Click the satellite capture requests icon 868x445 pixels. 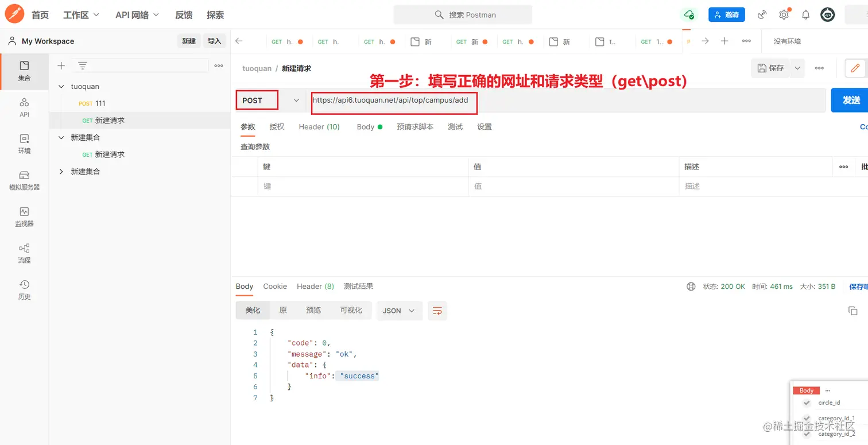click(x=762, y=15)
